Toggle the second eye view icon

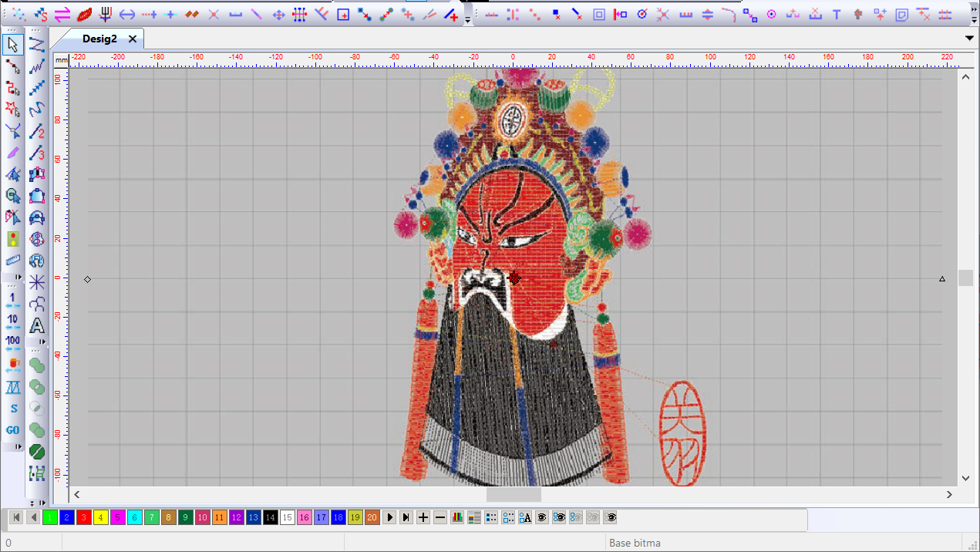(x=559, y=517)
